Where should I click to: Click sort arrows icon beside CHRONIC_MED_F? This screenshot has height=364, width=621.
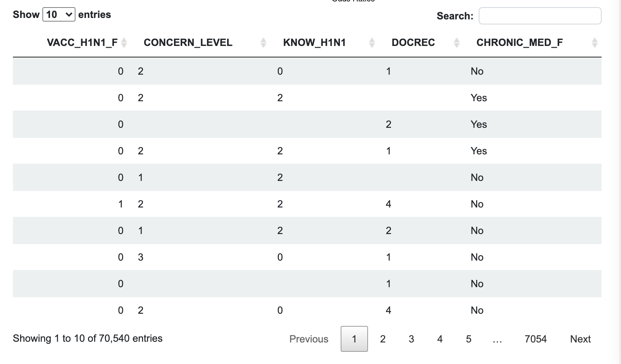(595, 43)
